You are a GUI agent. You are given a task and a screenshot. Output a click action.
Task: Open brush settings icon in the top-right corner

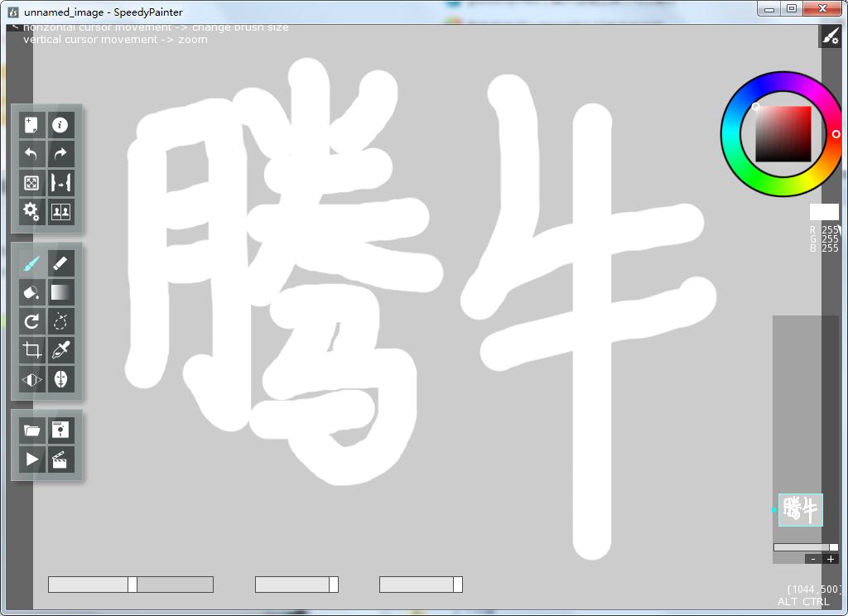830,36
